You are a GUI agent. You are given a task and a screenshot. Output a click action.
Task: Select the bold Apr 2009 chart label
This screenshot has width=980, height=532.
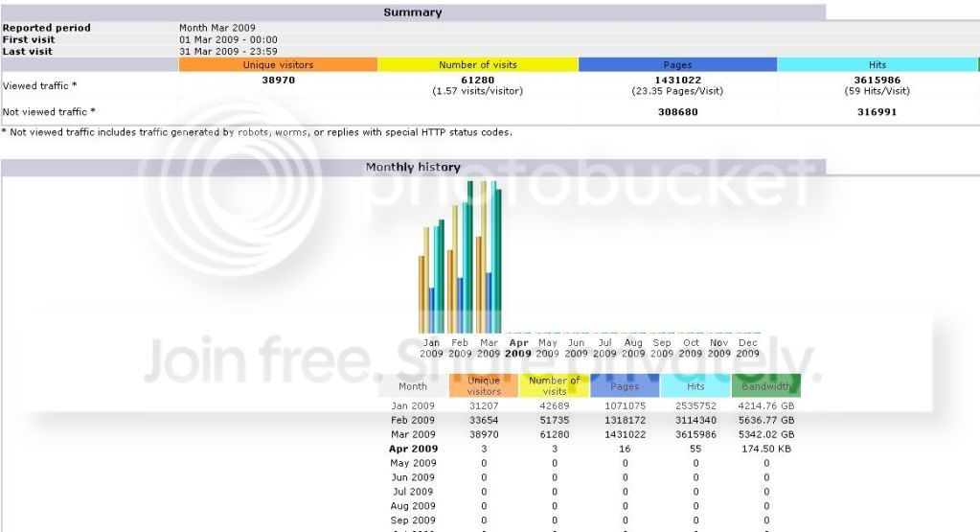(x=518, y=348)
